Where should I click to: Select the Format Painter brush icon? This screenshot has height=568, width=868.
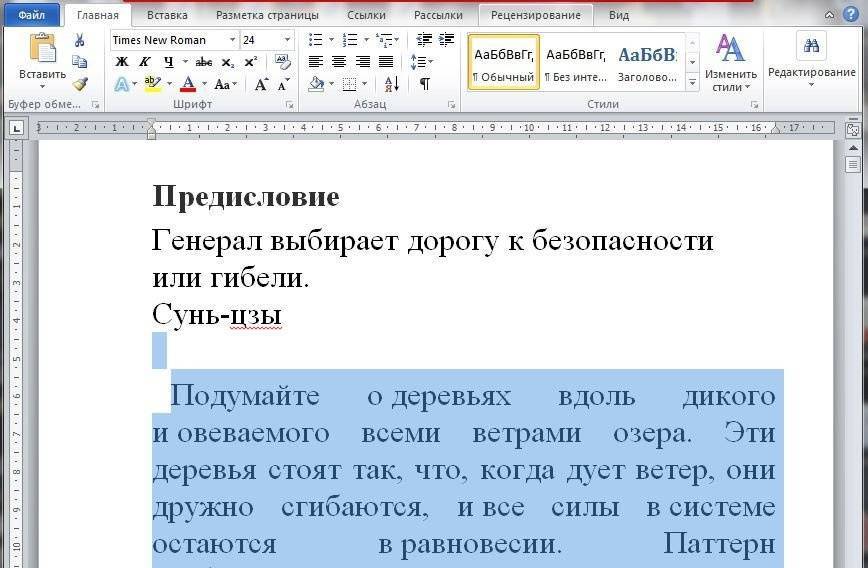coord(80,84)
